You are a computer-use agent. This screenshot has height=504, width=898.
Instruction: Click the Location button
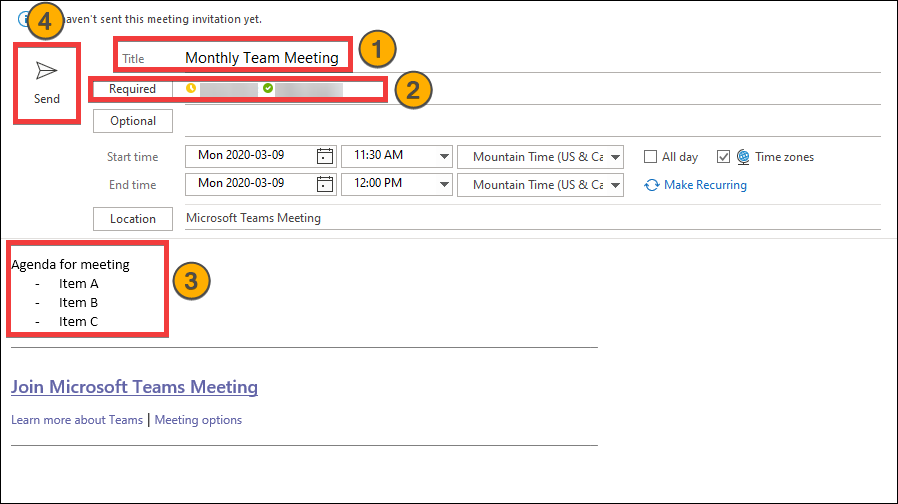click(x=133, y=219)
